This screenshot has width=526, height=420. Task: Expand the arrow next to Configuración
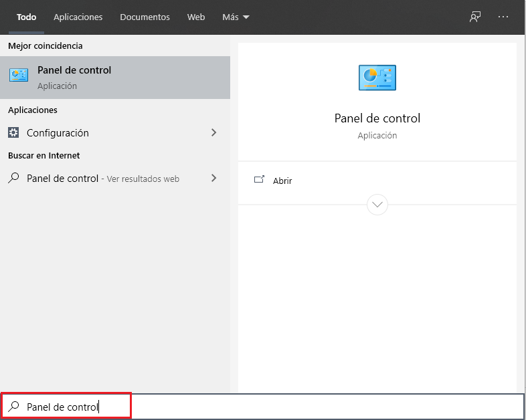213,132
